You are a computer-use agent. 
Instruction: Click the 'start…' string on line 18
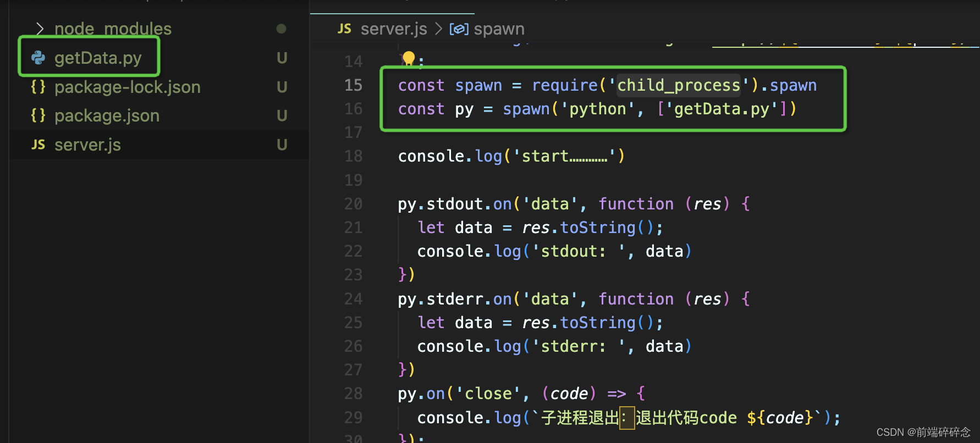pyautogui.click(x=565, y=156)
